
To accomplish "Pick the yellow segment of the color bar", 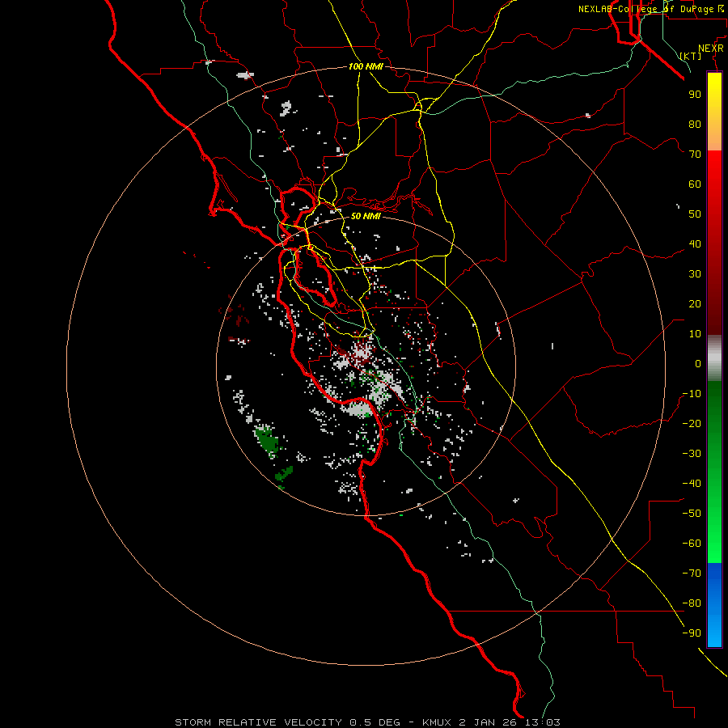I will pyautogui.click(x=714, y=112).
